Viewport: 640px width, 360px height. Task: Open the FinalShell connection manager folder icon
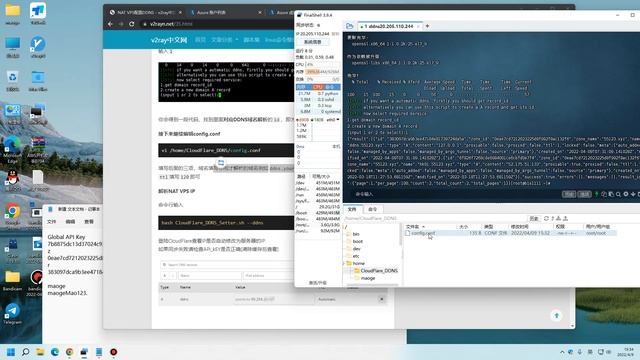tap(350, 26)
